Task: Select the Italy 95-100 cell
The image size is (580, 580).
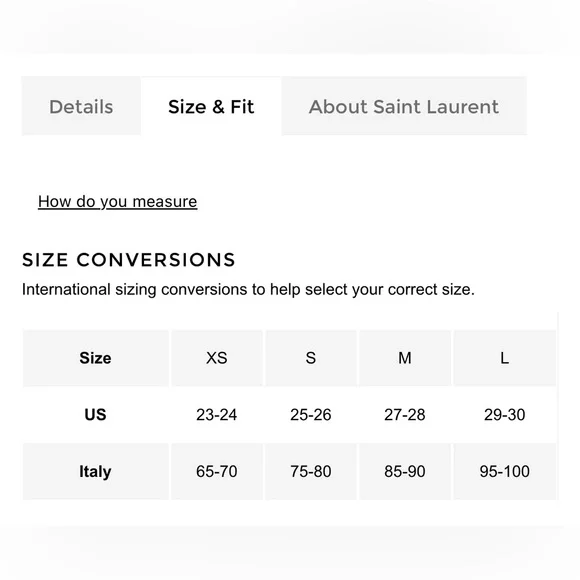Action: click(505, 471)
